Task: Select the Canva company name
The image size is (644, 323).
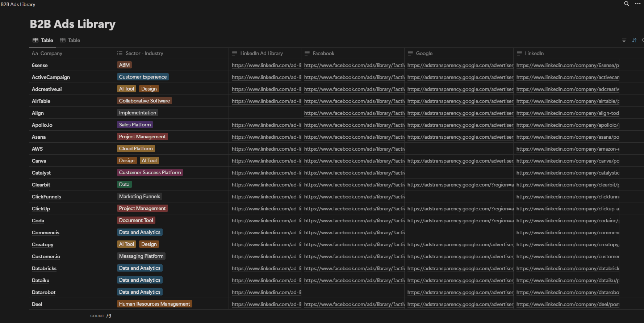Action: [39, 161]
